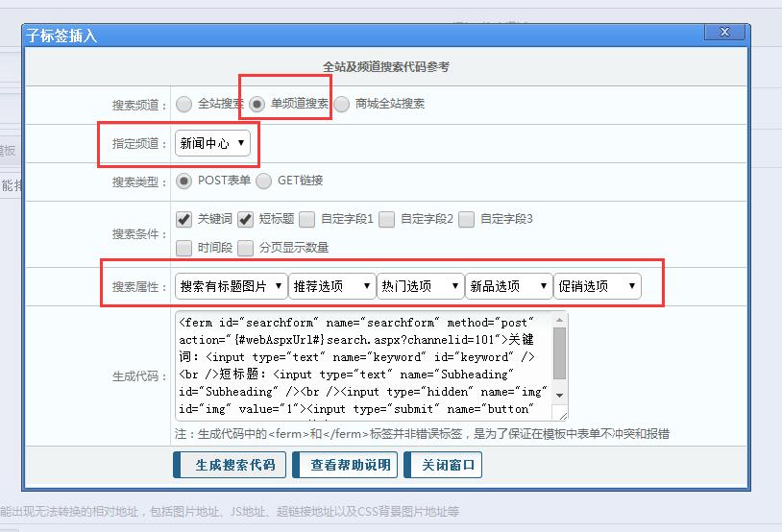Toggle the 短标题 checkbox
The image size is (782, 532).
[245, 219]
